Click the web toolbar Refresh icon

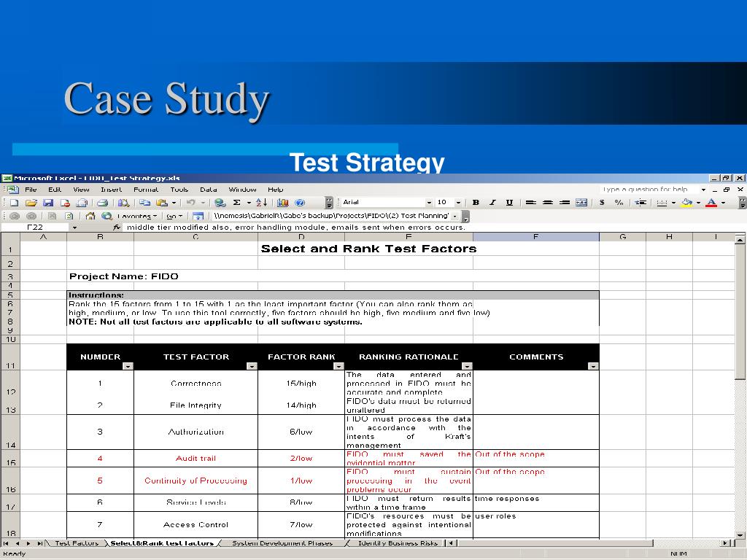click(69, 216)
